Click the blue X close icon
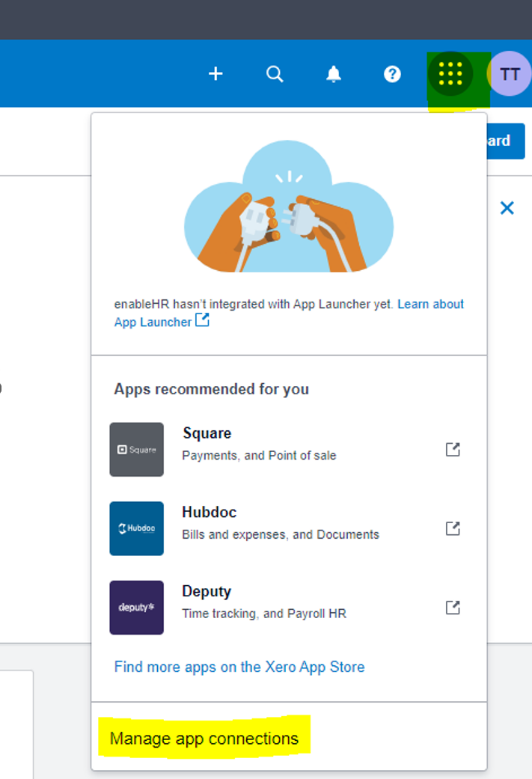The image size is (532, 779). coord(507,208)
